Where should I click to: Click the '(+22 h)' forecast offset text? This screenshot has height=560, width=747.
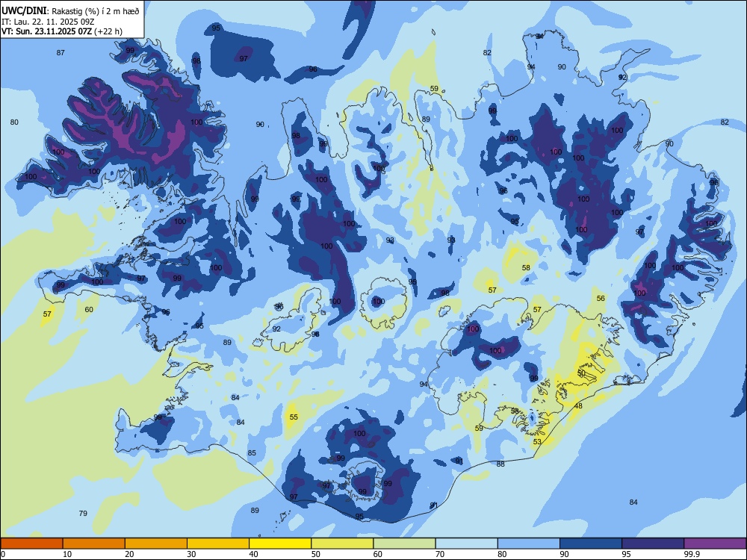(x=108, y=31)
